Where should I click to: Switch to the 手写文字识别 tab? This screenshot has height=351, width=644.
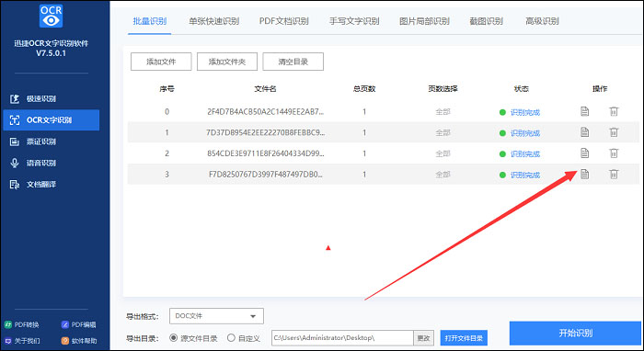click(x=354, y=21)
